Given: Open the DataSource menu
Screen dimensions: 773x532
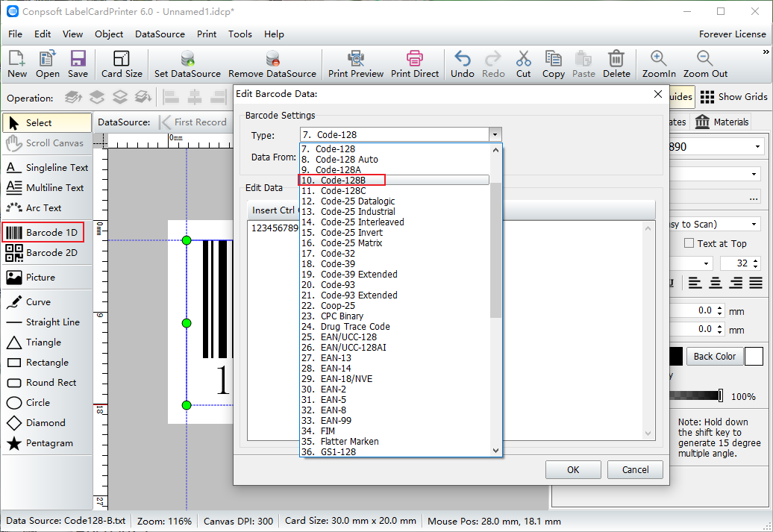Looking at the screenshot, I should (x=160, y=34).
